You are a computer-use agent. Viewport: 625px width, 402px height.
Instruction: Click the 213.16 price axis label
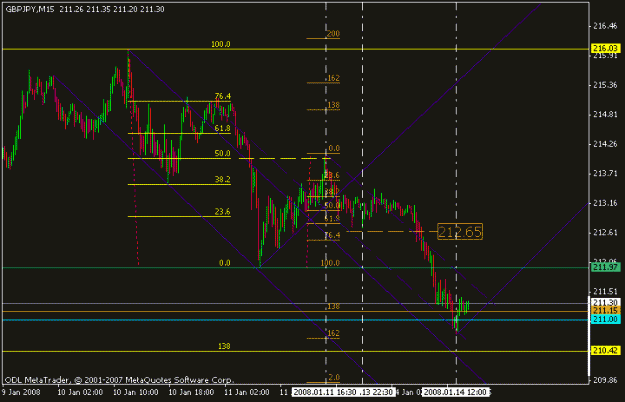[605, 203]
